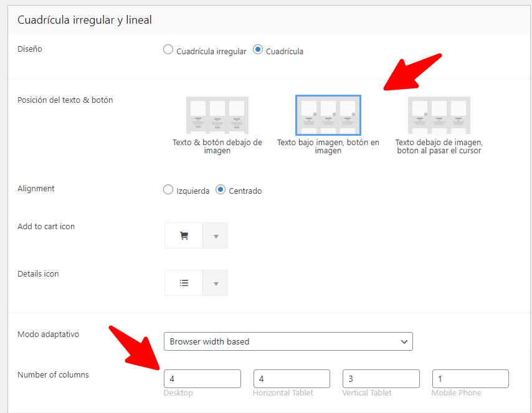Click the 'Number of columns' label
Screen dimensions: 532x413
coord(53,374)
